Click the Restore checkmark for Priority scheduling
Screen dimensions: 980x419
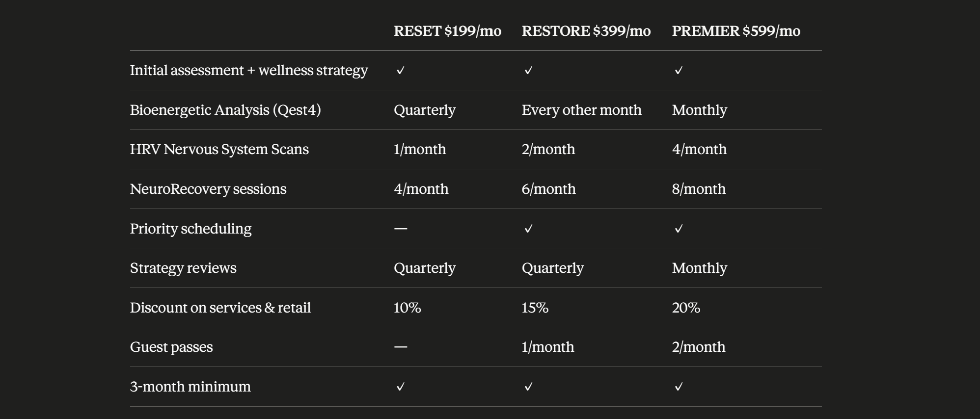point(528,229)
